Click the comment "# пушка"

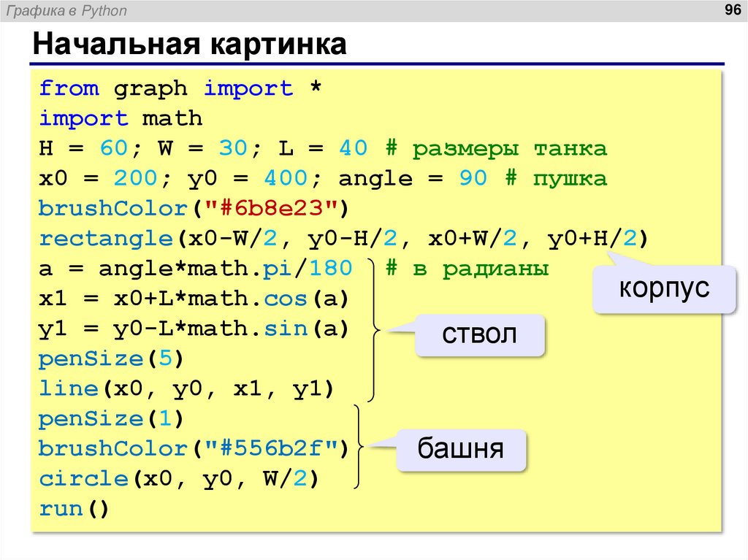point(556,179)
